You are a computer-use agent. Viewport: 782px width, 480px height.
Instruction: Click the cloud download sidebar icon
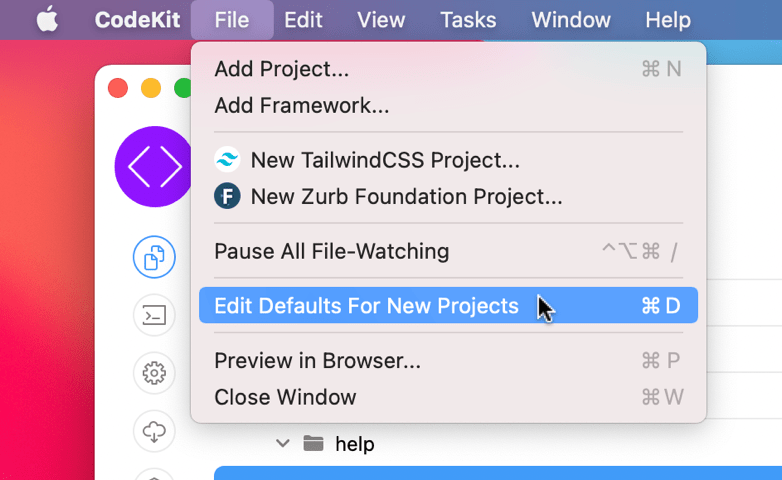154,431
